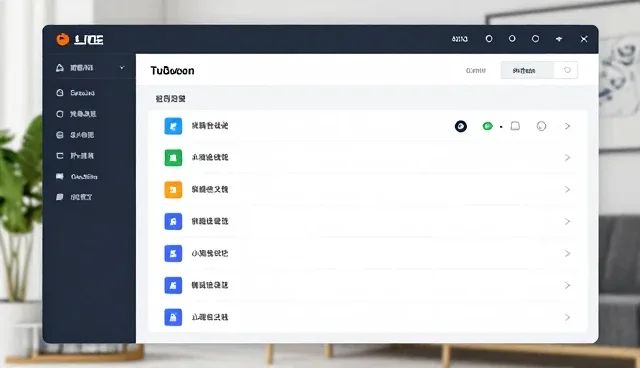
Task: Expand the sixth row's right chevron
Action: pyautogui.click(x=567, y=285)
